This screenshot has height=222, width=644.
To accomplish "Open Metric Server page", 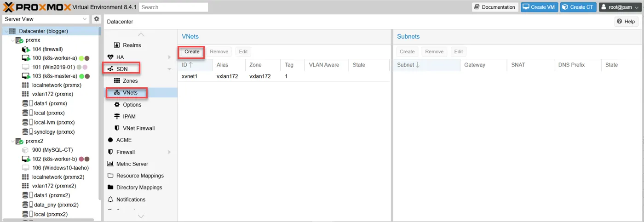I will tap(132, 164).
